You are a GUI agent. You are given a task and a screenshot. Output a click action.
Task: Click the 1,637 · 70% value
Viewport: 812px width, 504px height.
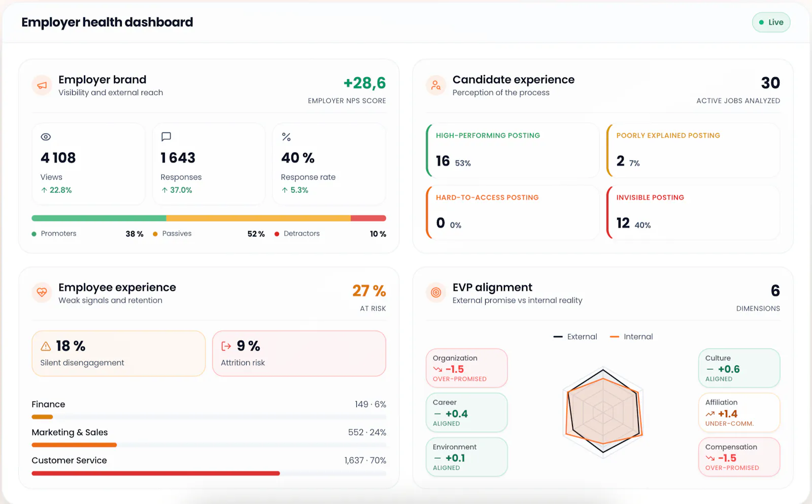365,461
